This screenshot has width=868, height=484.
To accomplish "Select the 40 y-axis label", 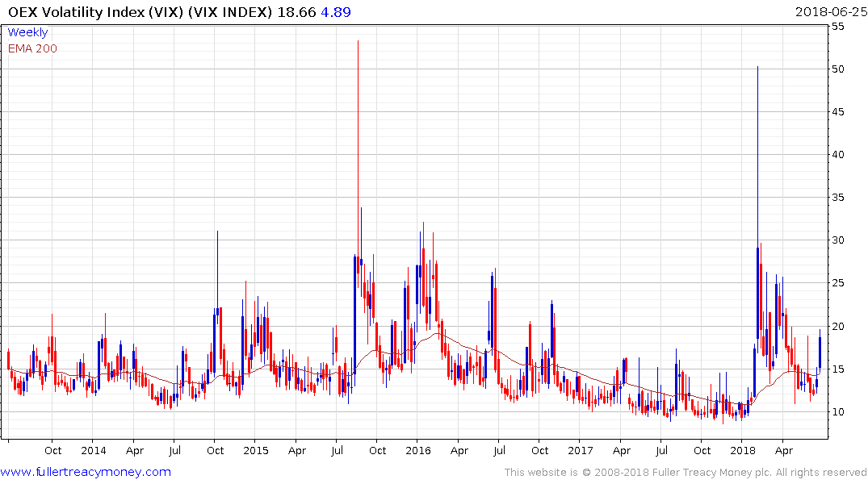I will point(837,155).
